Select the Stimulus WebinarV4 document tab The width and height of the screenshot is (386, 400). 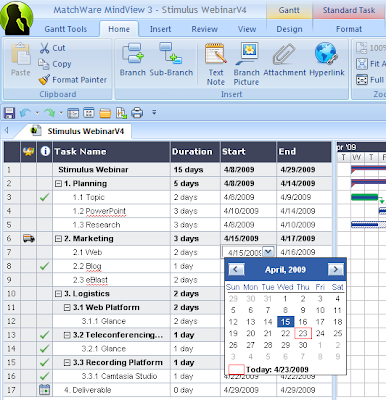tap(78, 131)
